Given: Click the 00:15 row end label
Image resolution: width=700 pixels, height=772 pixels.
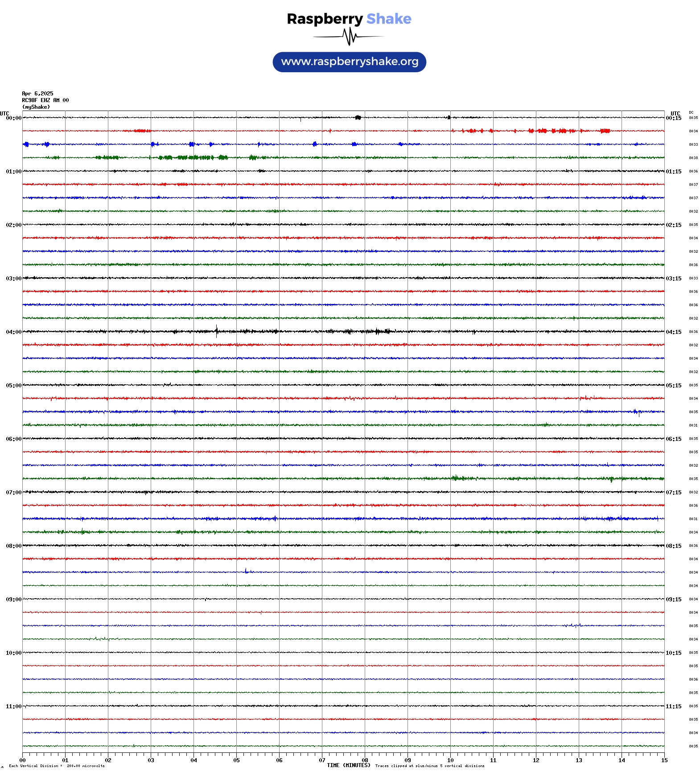Looking at the screenshot, I should point(674,118).
